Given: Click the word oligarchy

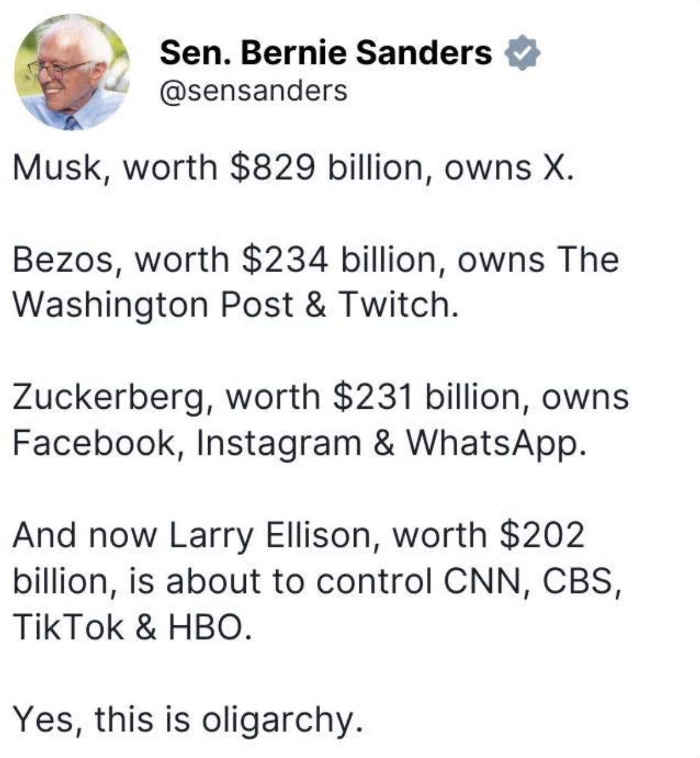Looking at the screenshot, I should 282,720.
